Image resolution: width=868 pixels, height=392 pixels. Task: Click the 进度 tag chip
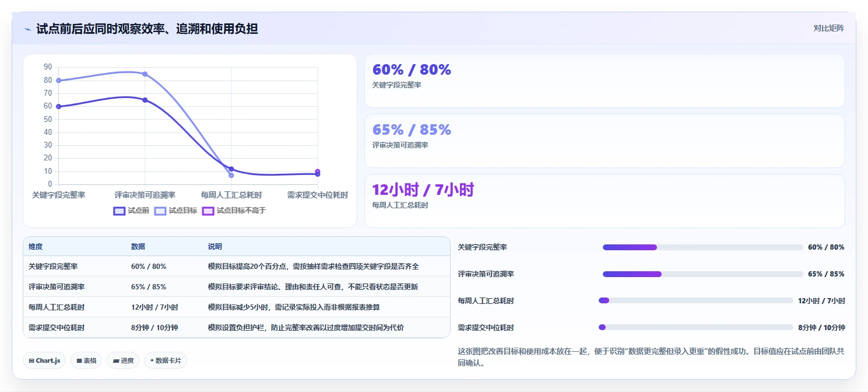coord(123,360)
